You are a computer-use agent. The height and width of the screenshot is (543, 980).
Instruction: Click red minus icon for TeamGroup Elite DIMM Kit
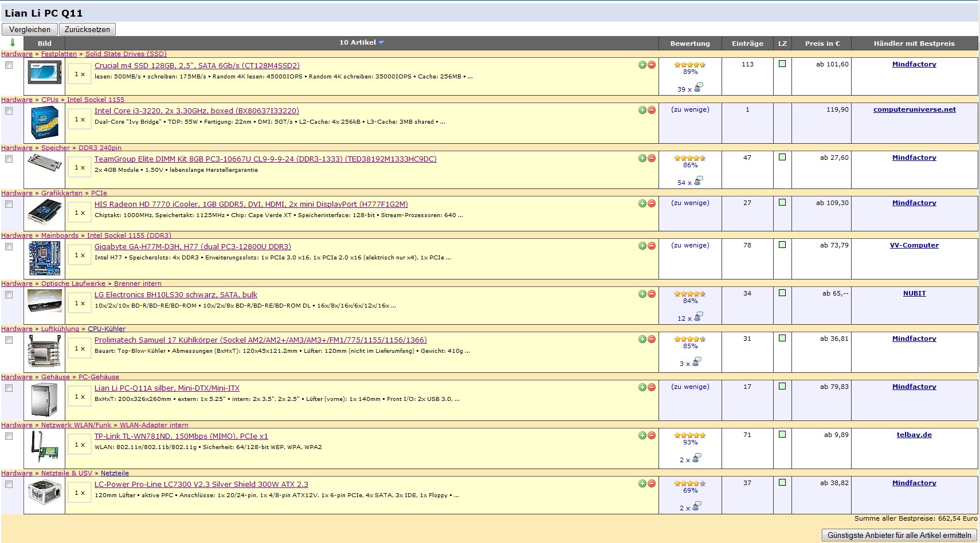[x=652, y=158]
